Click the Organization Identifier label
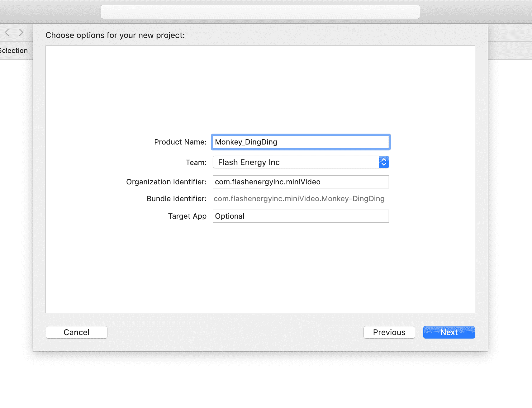Screen dimensions: 532x408 pos(166,182)
